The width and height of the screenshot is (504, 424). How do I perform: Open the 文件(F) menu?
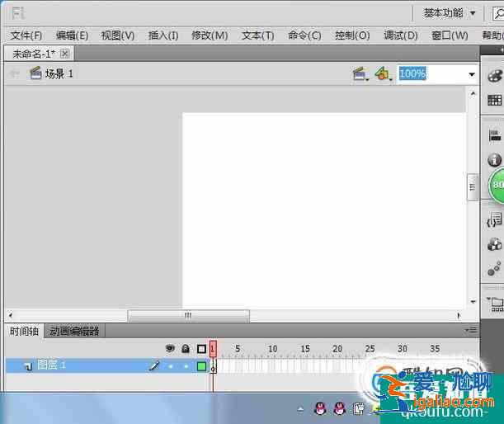pos(26,35)
